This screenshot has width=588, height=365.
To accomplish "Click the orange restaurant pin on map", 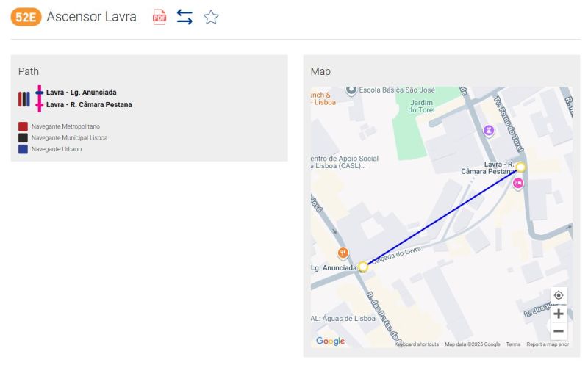I will (x=343, y=253).
